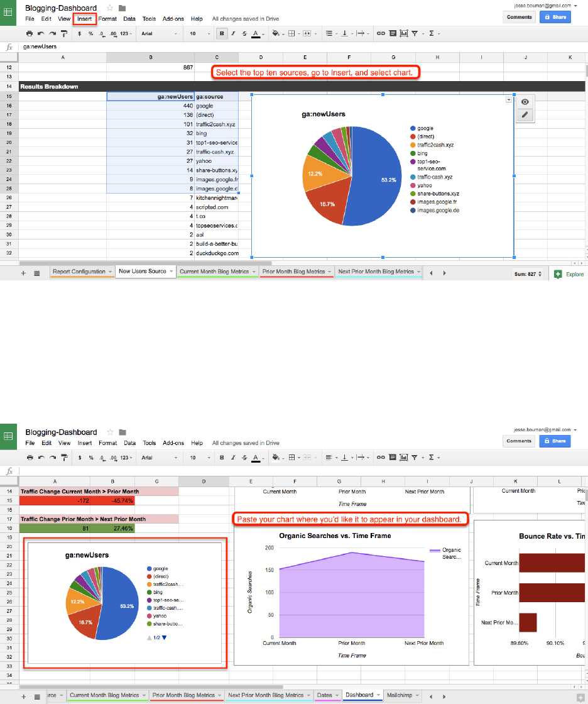This screenshot has height=704, width=588.
Task: Open Functions sigma icon in New Users Source window
Action: 432,34
